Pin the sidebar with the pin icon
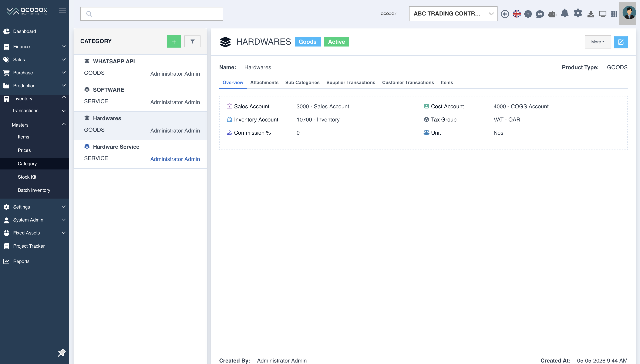Screen dimensions: 640x364 tap(62, 353)
